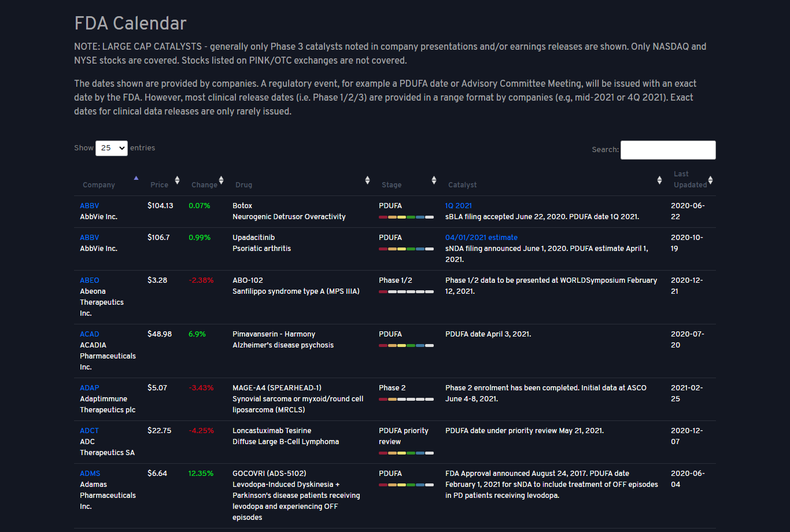Click the -2.38% change value

point(201,280)
